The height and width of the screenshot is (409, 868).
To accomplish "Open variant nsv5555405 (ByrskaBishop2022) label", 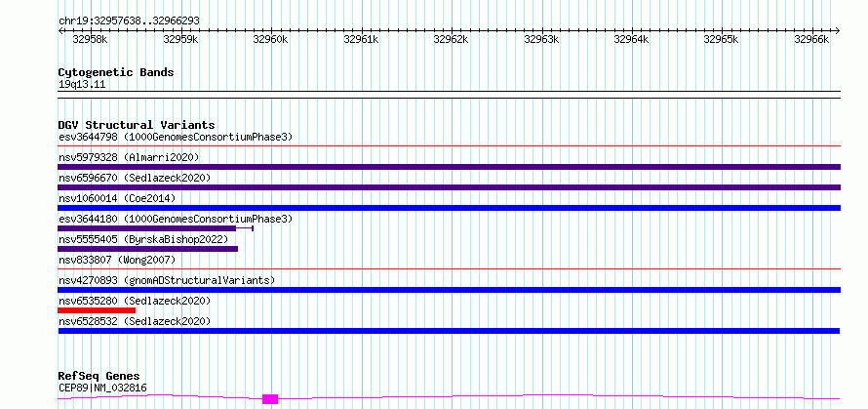I will tap(143, 239).
